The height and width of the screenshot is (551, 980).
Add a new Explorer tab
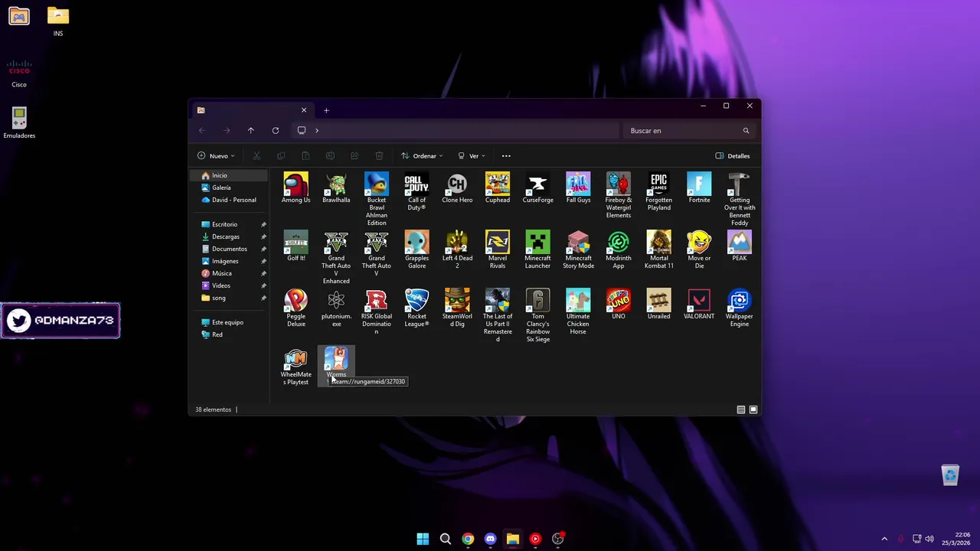point(326,110)
